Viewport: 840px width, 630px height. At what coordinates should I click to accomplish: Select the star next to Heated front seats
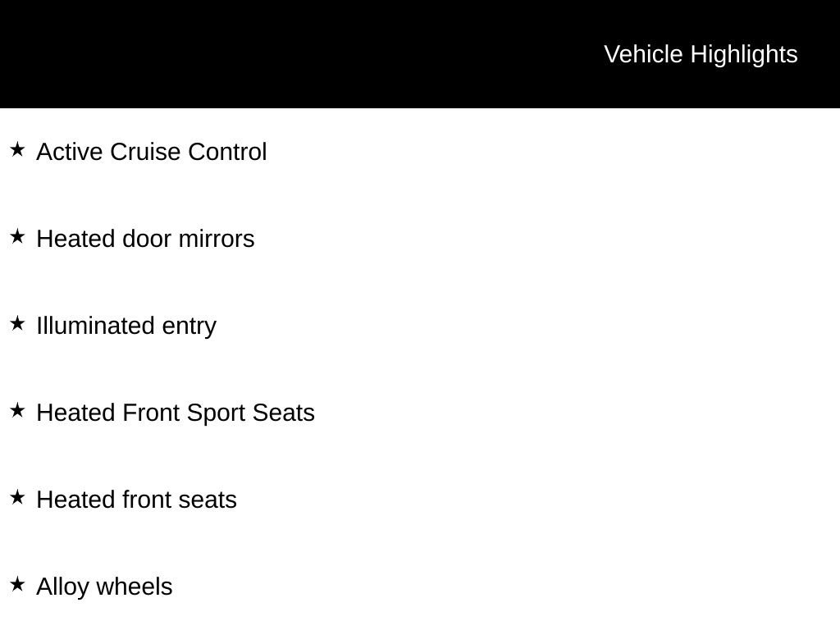[17, 498]
